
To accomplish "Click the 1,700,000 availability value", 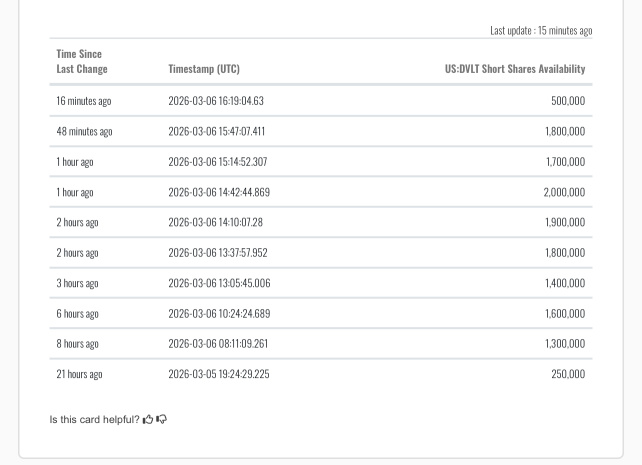I will coord(565,162).
